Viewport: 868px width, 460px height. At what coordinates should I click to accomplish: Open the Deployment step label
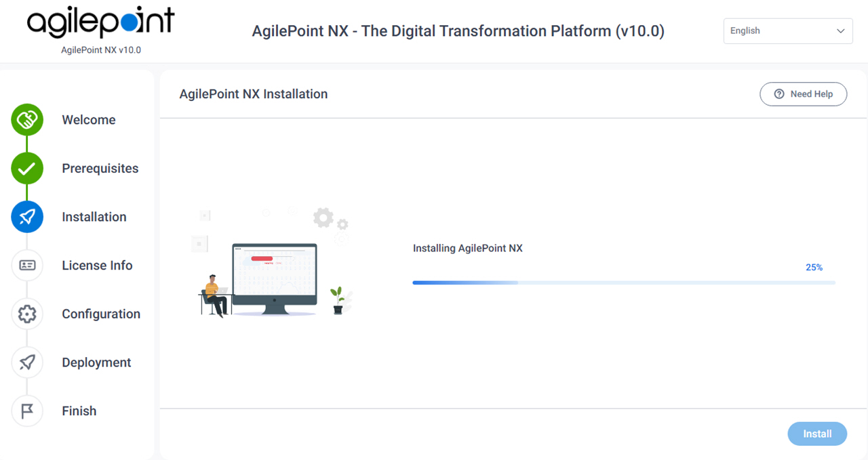[96, 362]
